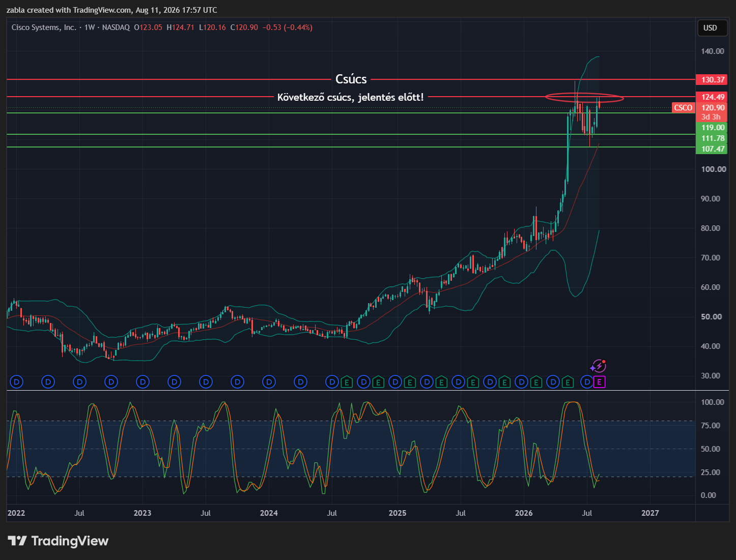Screen dimensions: 736x560
Task: Click the H124.71 high value
Action: click(x=181, y=27)
